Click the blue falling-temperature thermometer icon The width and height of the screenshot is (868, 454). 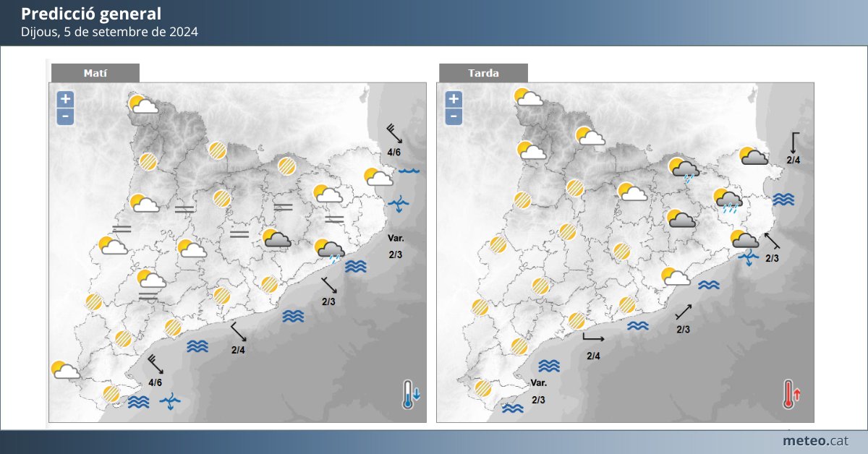[x=410, y=395]
